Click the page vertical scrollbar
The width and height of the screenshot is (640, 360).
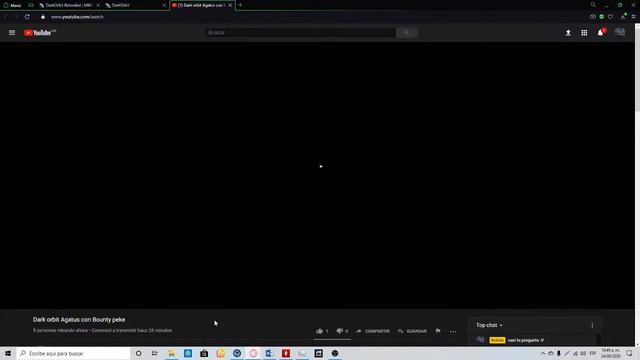637,67
